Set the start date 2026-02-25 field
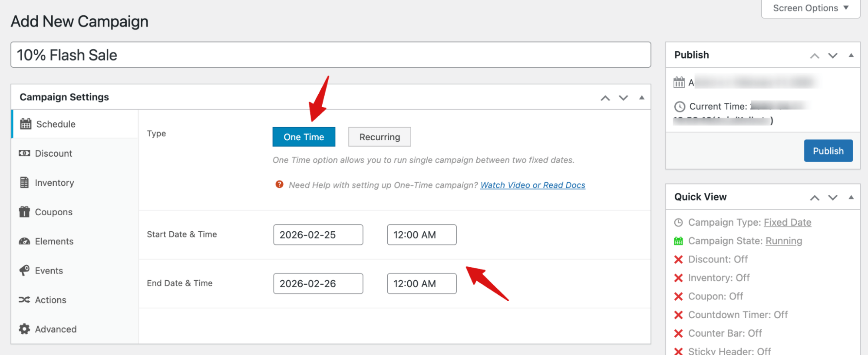This screenshot has width=868, height=355. (x=318, y=235)
